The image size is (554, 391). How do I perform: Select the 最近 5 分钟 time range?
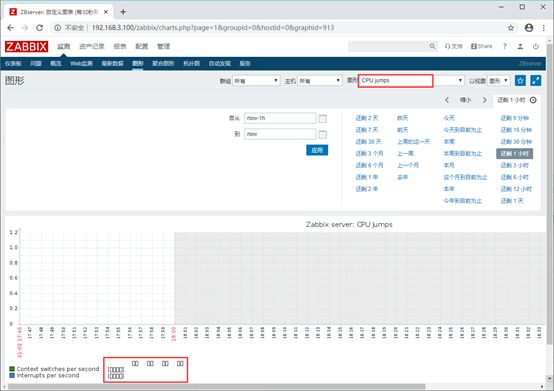514,118
